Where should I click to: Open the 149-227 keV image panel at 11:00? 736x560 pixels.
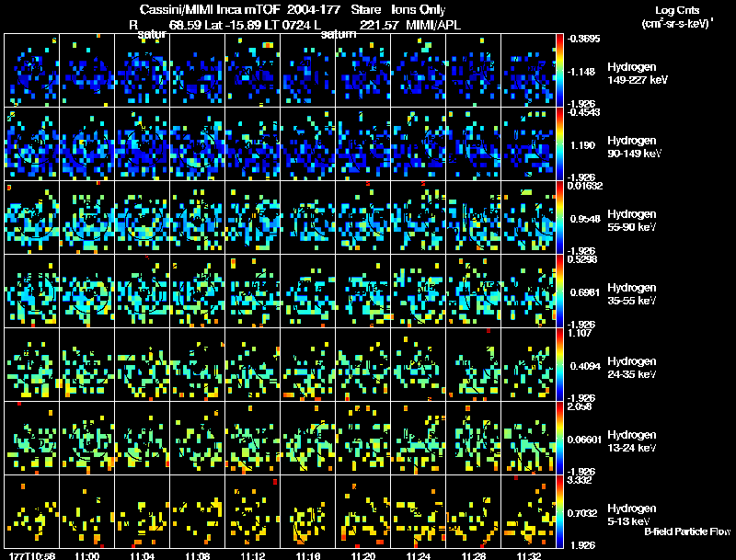pos(86,71)
